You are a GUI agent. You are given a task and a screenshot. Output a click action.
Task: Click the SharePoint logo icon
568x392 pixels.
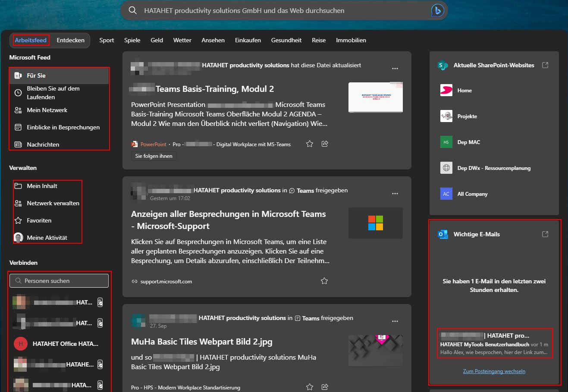pos(442,65)
